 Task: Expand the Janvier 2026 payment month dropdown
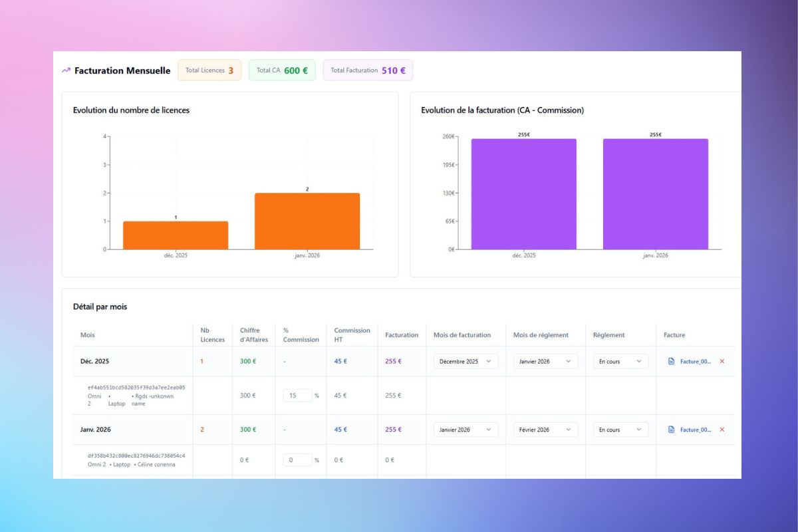click(x=545, y=361)
